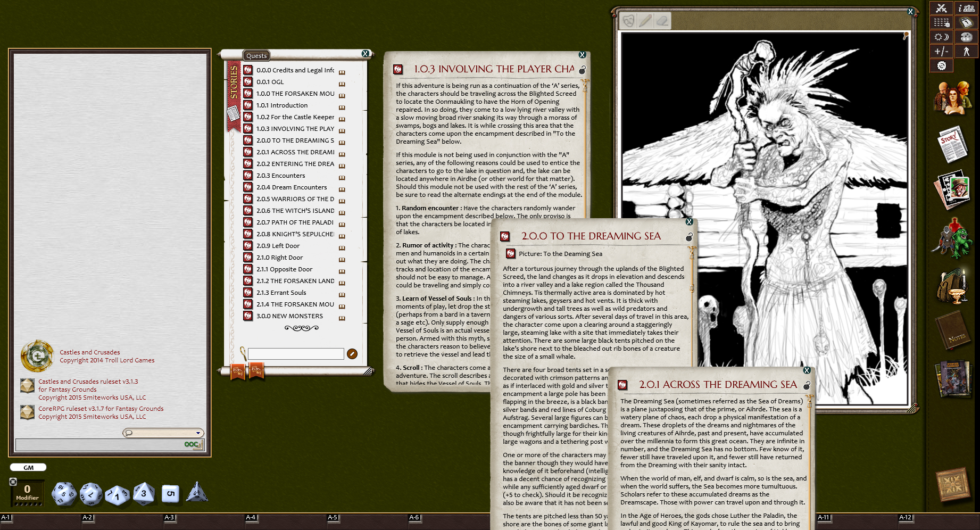The image size is (980, 530).
Task: Switch to hotkey tab A-5
Action: pyautogui.click(x=333, y=517)
